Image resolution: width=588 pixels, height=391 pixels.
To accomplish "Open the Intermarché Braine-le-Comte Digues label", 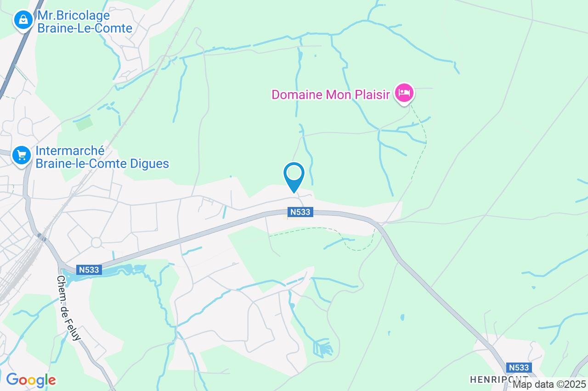I will click(102, 157).
